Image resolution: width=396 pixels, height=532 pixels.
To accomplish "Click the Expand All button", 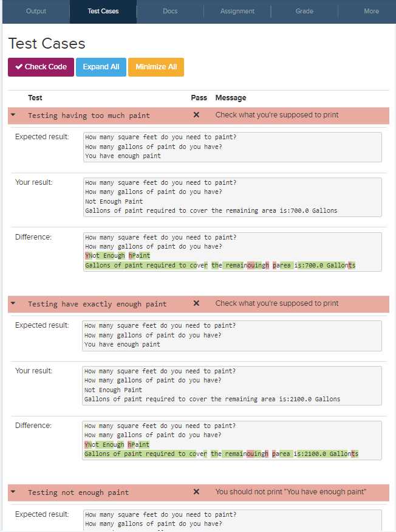I will click(x=101, y=67).
